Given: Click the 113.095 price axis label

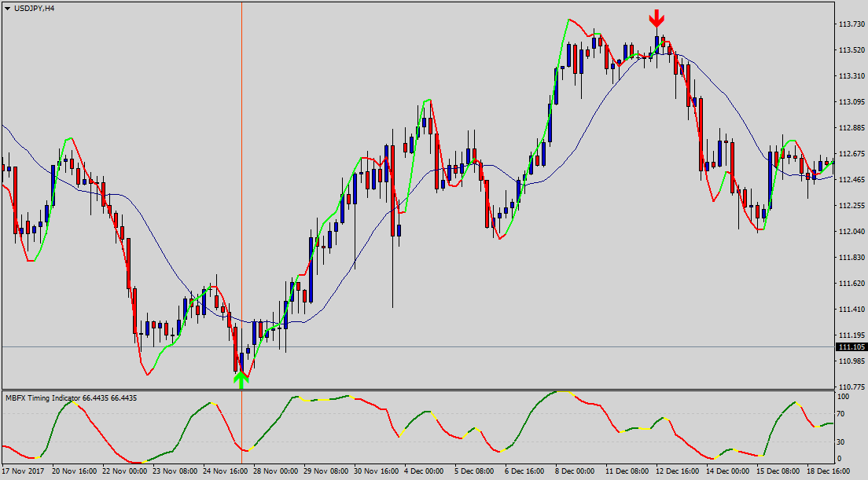Looking at the screenshot, I should click(851, 102).
